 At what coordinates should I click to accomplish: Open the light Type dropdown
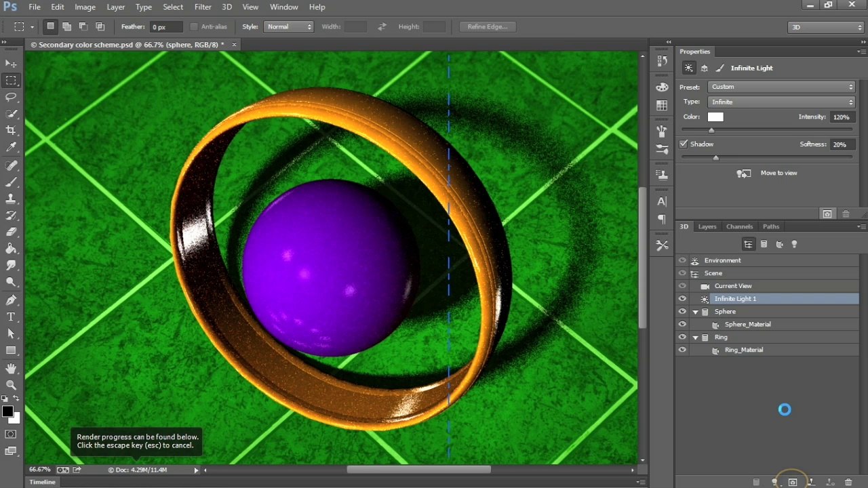[x=782, y=102]
